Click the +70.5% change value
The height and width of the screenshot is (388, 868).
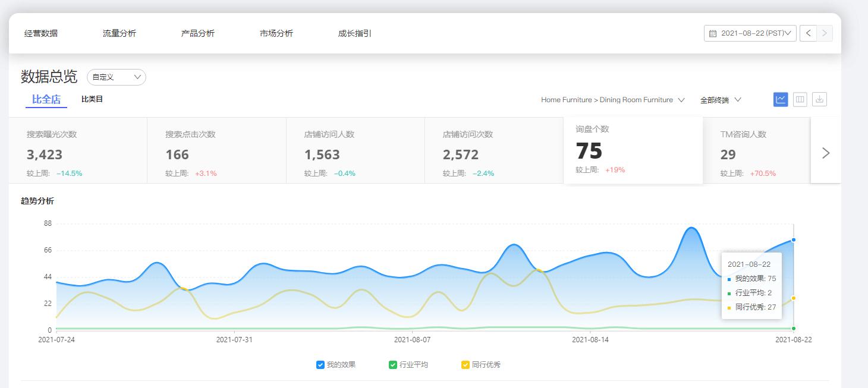pyautogui.click(x=763, y=174)
